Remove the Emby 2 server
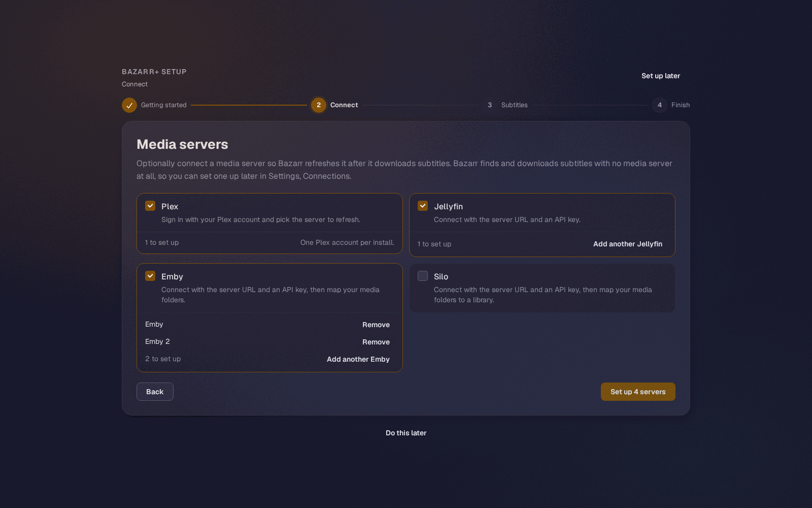 click(376, 342)
